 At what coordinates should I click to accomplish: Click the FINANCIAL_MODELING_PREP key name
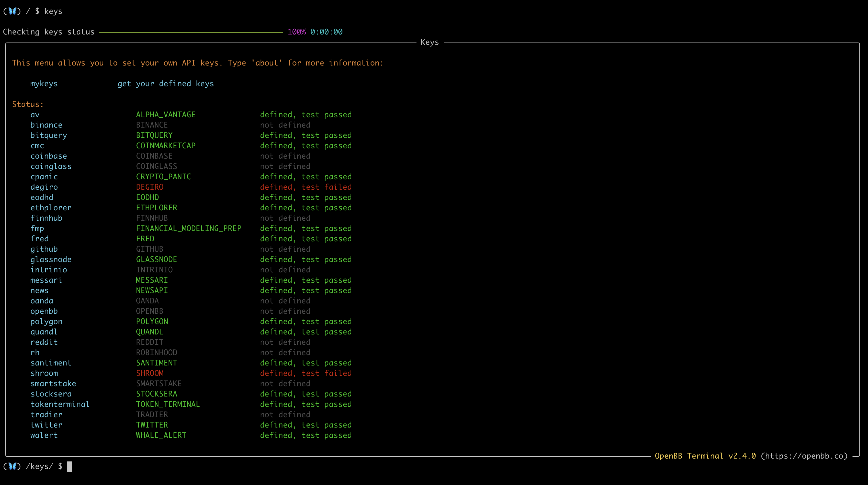pos(189,228)
